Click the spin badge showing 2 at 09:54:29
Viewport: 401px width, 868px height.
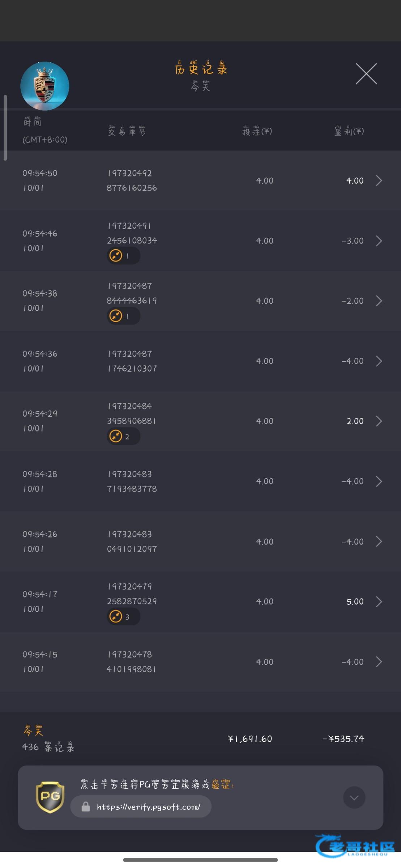[123, 436]
